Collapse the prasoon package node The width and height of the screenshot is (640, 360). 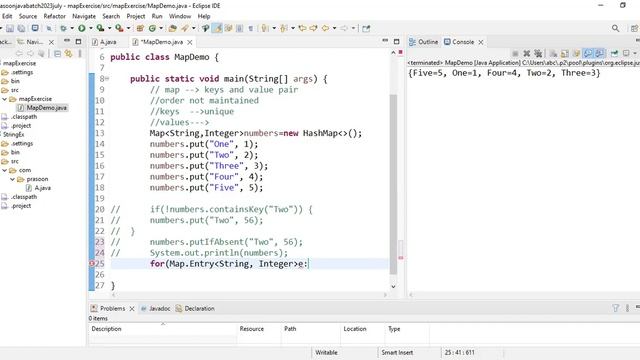12,179
